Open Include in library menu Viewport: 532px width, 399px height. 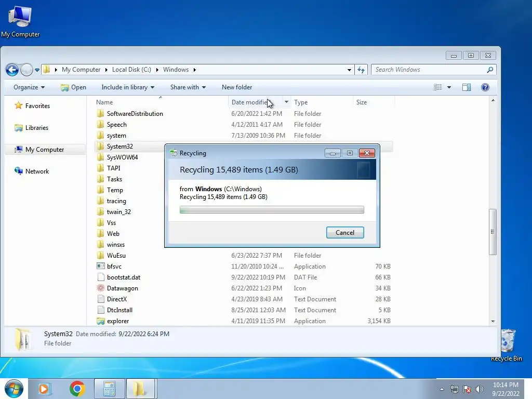point(128,87)
